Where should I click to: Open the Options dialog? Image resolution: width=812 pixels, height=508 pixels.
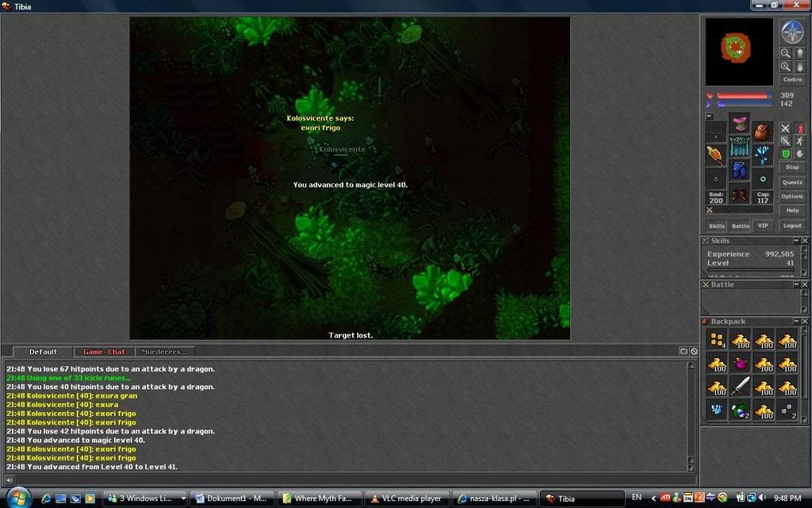coord(792,196)
